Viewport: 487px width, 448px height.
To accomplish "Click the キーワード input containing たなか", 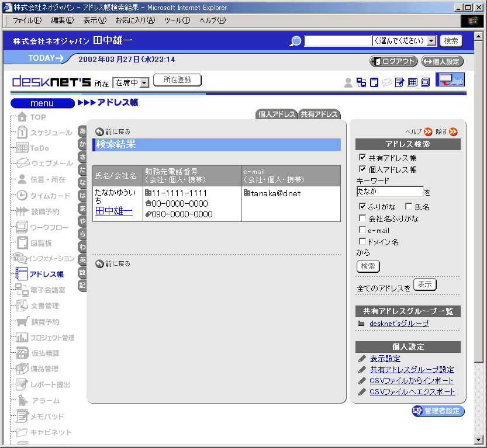I will (x=390, y=192).
